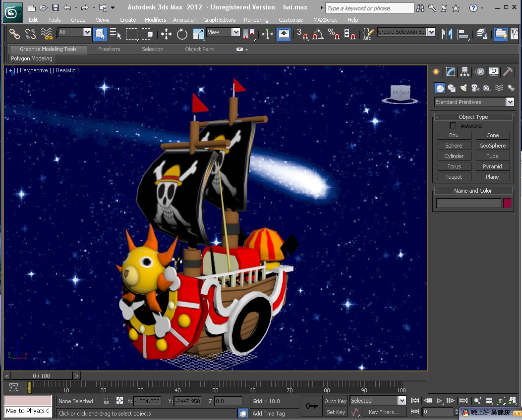Toggle the Percent Snap button
The height and width of the screenshot is (420, 522).
coord(334,34)
